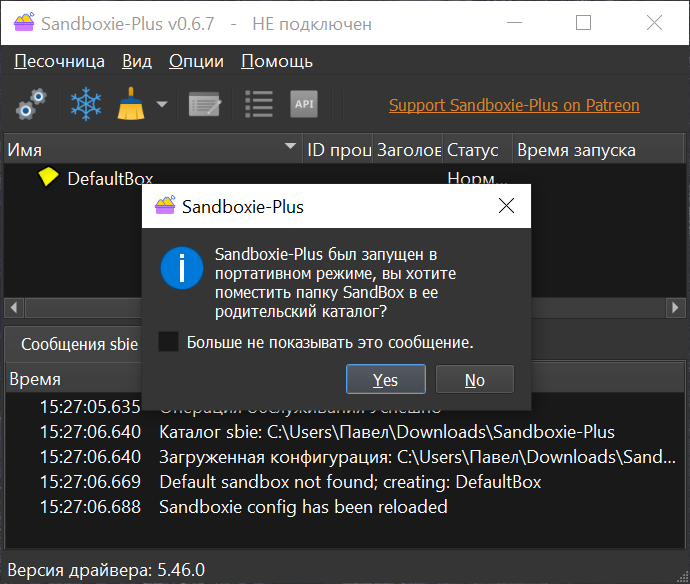
Task: Maximize the Sandboxie-Plus main window
Action: (583, 22)
